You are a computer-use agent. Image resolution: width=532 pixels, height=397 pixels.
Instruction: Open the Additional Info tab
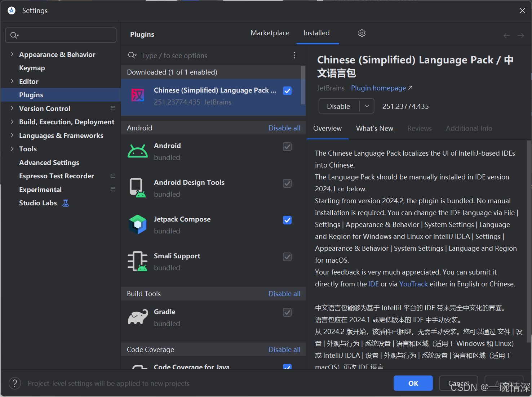[x=469, y=129]
